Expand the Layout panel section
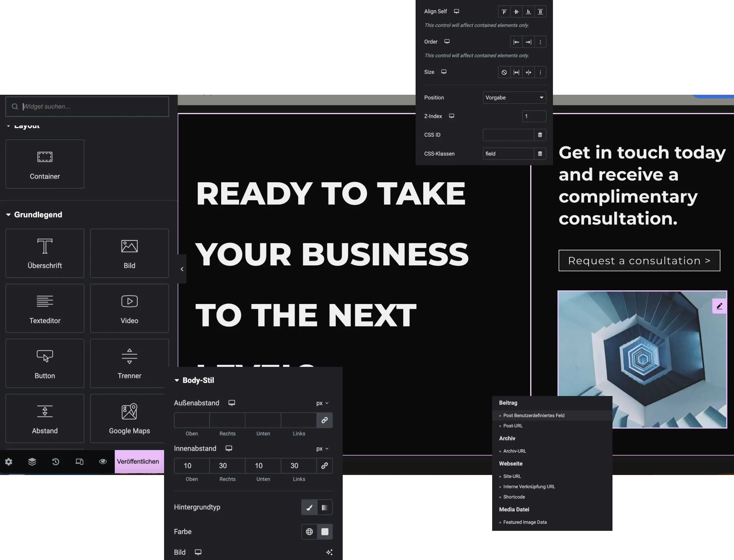 [x=26, y=125]
